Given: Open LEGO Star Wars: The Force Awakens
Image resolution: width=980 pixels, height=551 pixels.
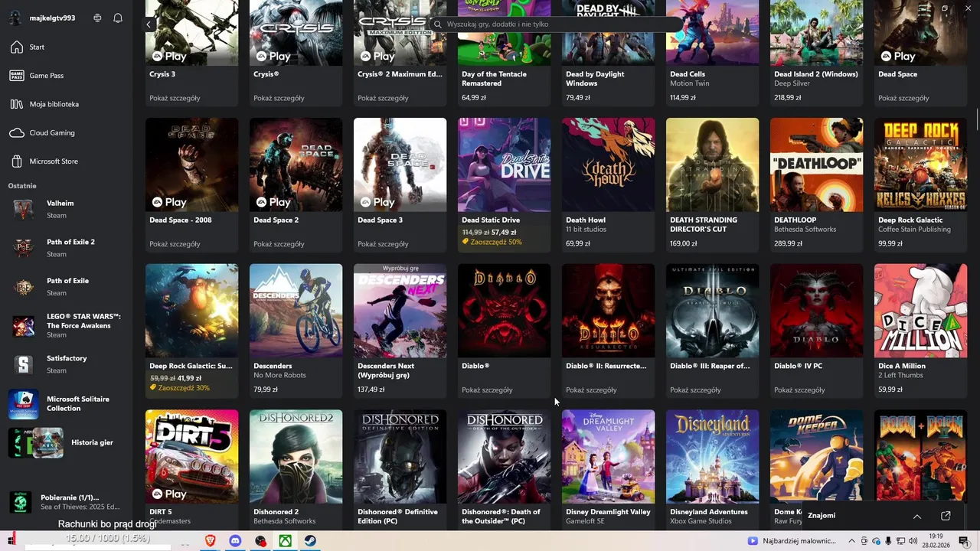Looking at the screenshot, I should click(66, 325).
